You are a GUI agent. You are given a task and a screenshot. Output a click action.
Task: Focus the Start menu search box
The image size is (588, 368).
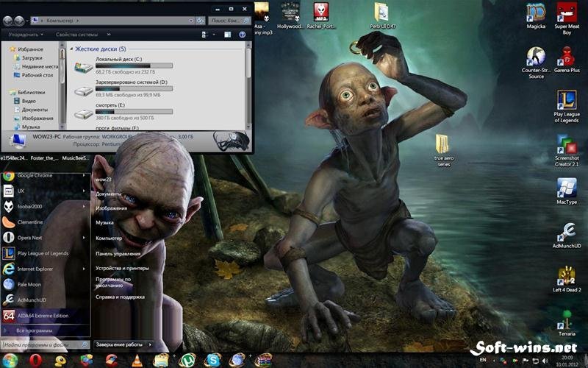pos(46,344)
